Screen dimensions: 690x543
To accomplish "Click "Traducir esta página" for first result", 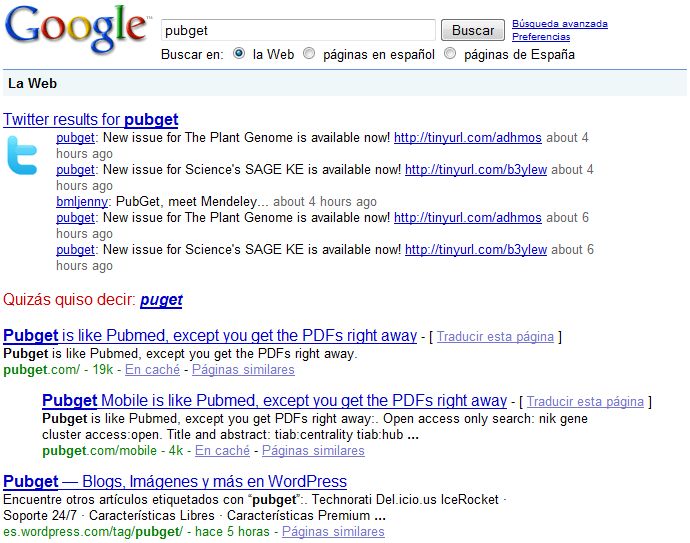I will point(495,337).
